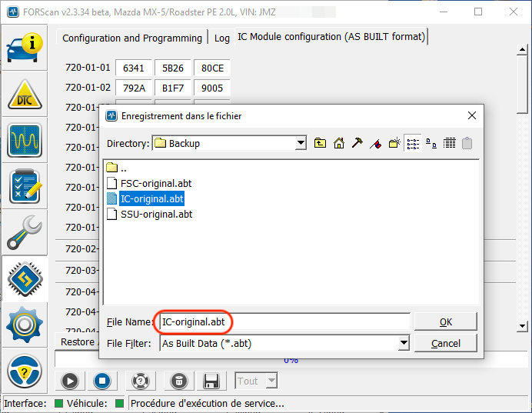
Task: Click the Run play button
Action: point(70,381)
